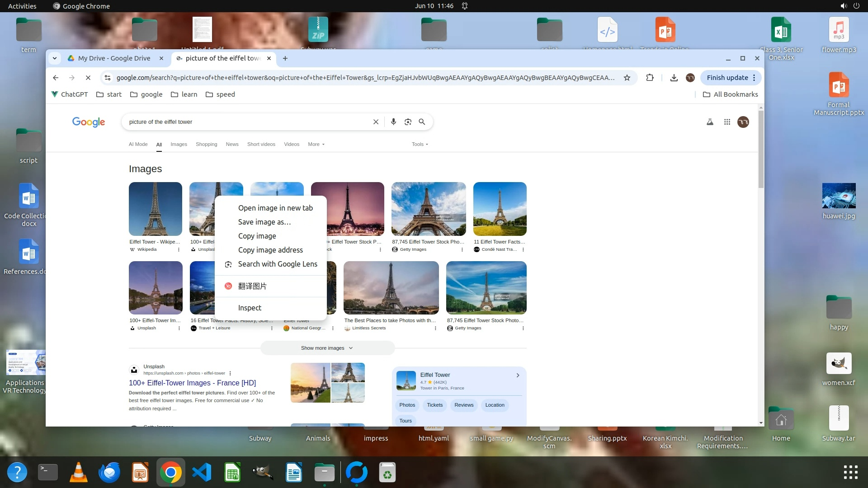
Task: Stop page loading button
Action: 88,78
